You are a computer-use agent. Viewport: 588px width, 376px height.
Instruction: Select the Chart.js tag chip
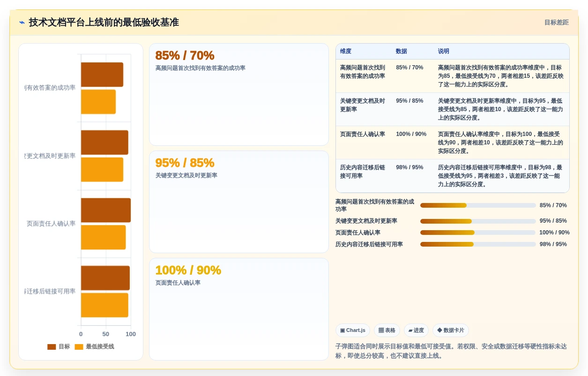tap(352, 331)
